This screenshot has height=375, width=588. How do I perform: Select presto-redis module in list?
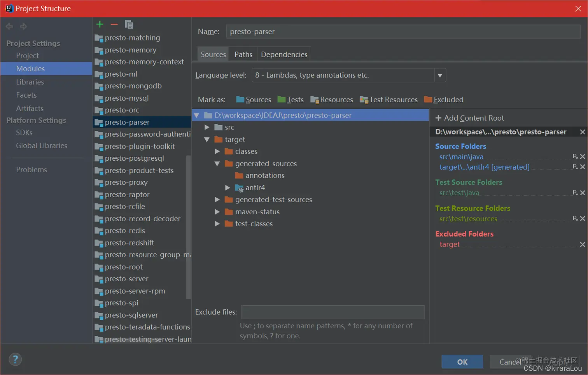pyautogui.click(x=125, y=231)
